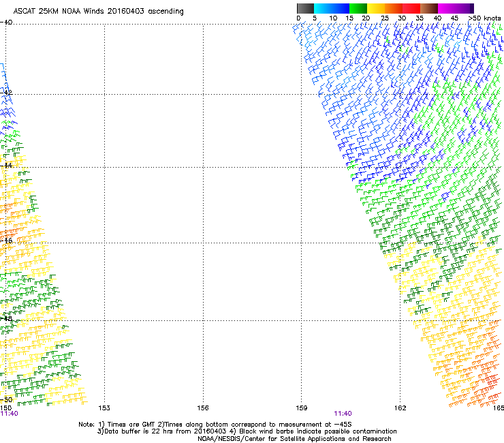Click the '10' label under color bar
This screenshot has width=504, height=443.
[333, 18]
